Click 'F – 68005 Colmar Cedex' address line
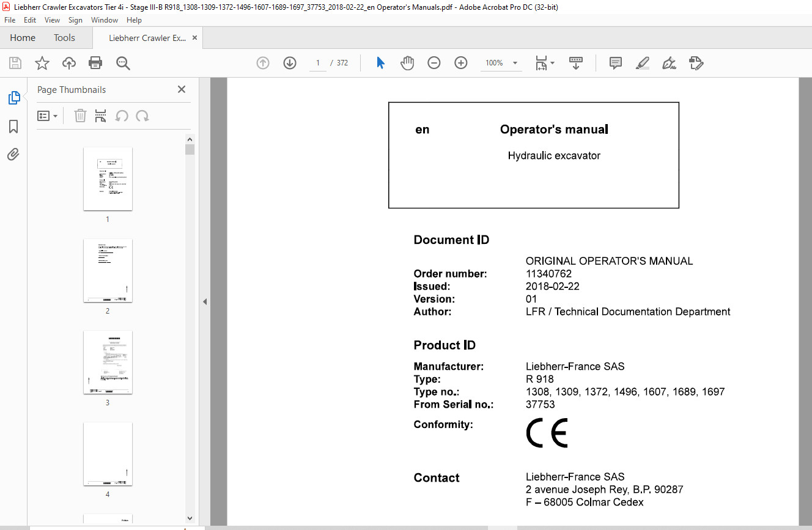This screenshot has height=530, width=812. 585,502
